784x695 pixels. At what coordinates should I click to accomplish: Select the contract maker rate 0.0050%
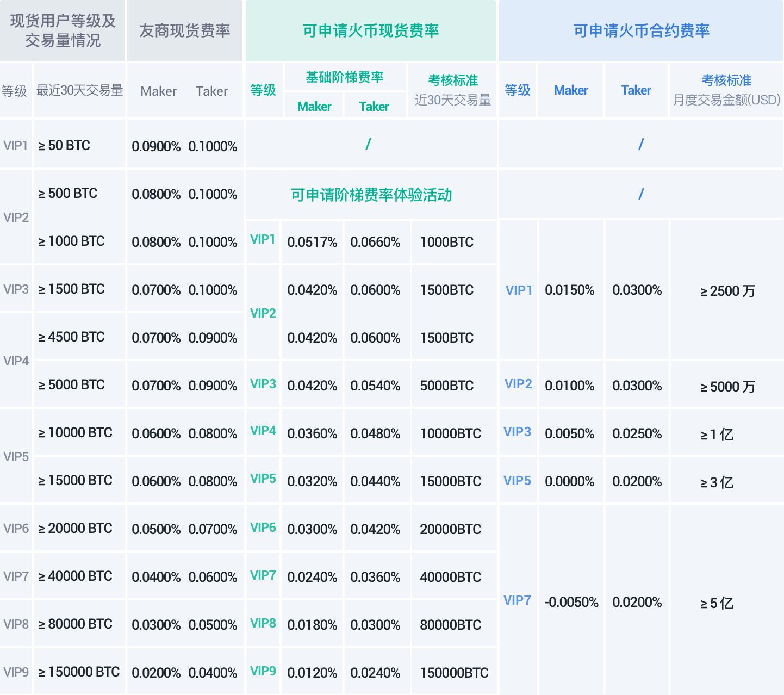pyautogui.click(x=570, y=433)
